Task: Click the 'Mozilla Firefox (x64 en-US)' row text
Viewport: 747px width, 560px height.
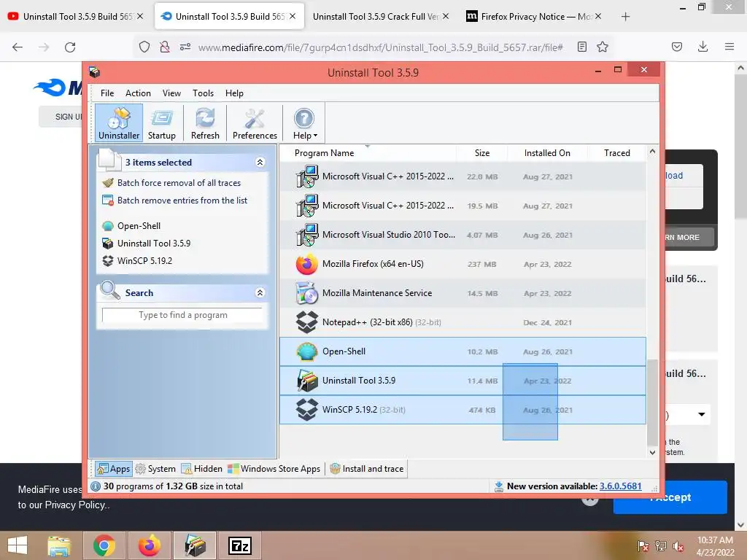Action: pos(373,264)
